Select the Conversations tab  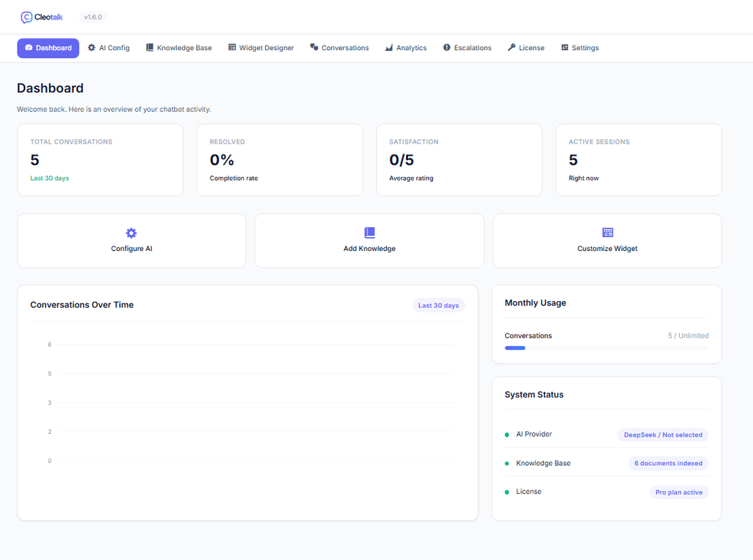[340, 48]
